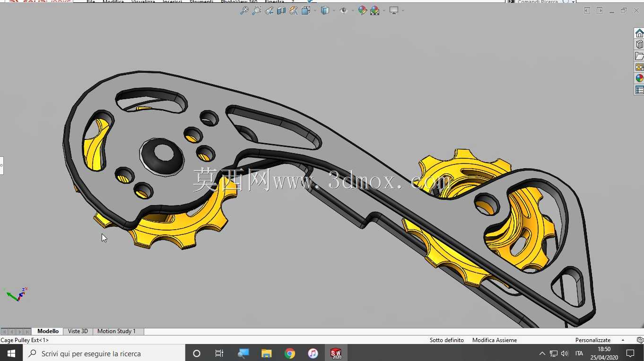Open File Explorer from the taskbar
Image resolution: width=644 pixels, height=361 pixels.
pos(267,353)
